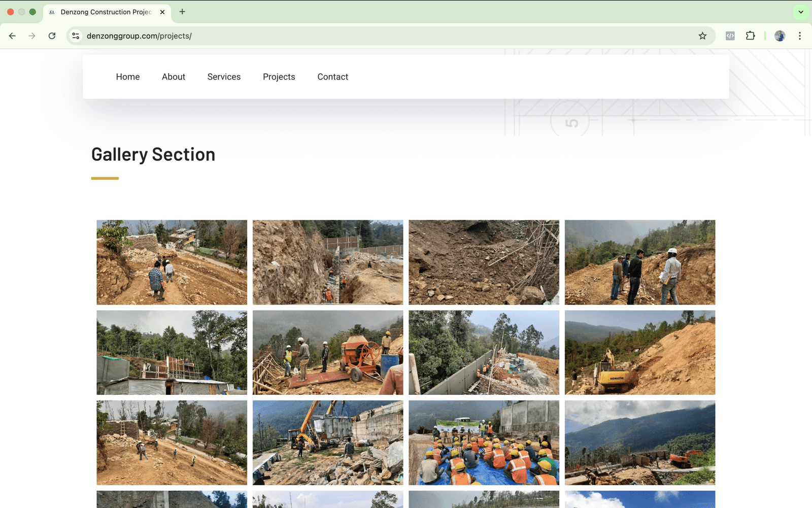Close the Denzong Construction tab
Screen dimensions: 812x508
[x=162, y=12]
